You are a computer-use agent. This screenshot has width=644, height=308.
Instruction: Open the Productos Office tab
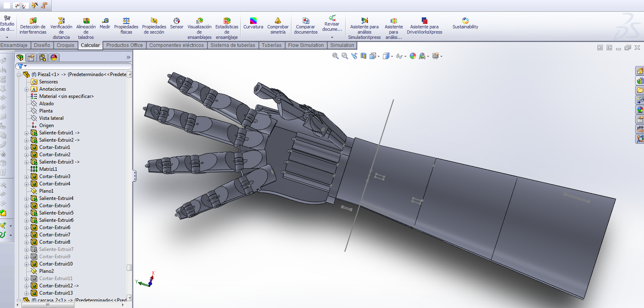point(125,45)
